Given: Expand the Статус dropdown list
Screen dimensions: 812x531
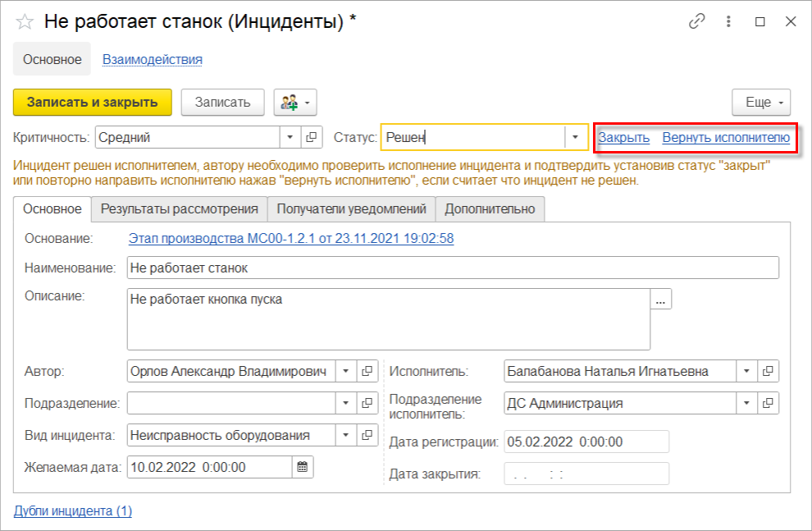Looking at the screenshot, I should point(576,138).
